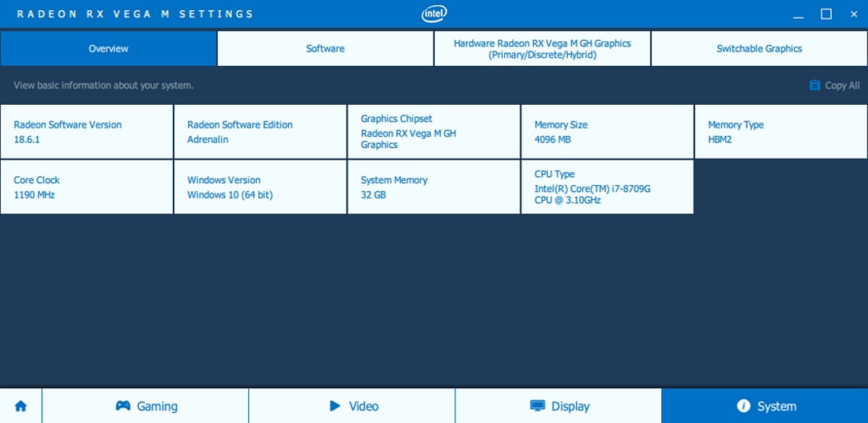Click the Intel logo in the title bar

[433, 13]
